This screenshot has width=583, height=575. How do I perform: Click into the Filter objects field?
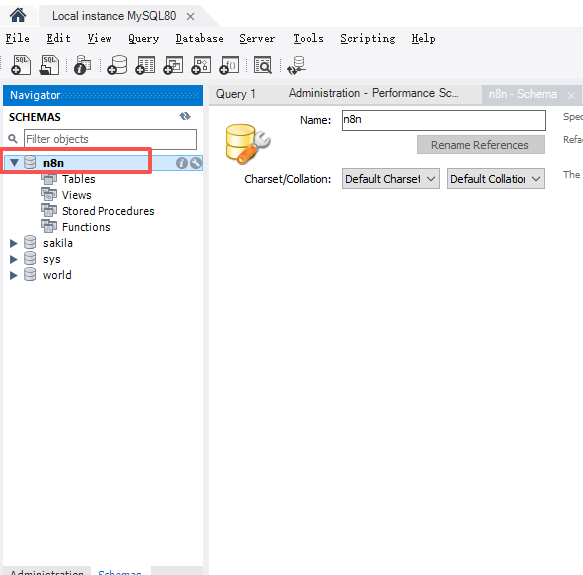coord(110,139)
